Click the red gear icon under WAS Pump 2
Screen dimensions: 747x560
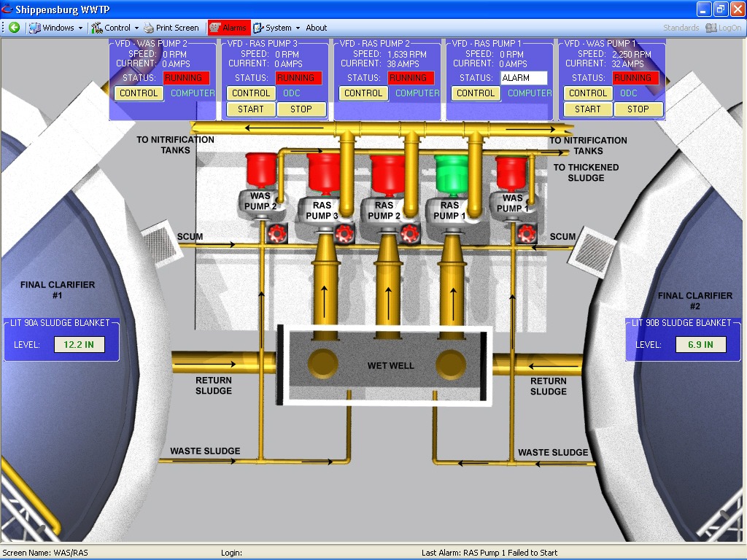(276, 233)
